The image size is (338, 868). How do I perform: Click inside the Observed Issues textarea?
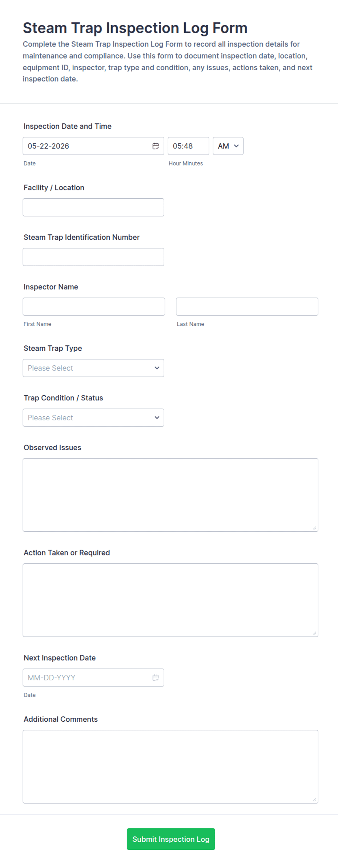[170, 495]
